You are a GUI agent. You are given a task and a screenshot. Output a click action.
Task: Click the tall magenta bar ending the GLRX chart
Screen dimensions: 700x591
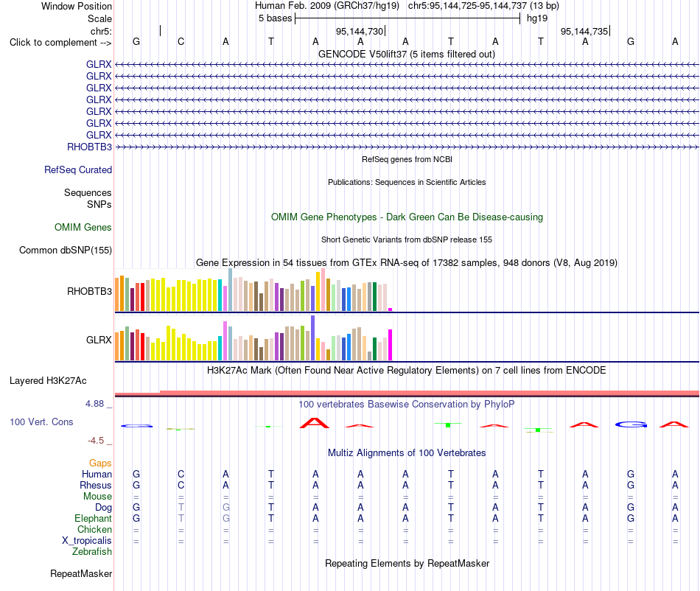(x=391, y=345)
